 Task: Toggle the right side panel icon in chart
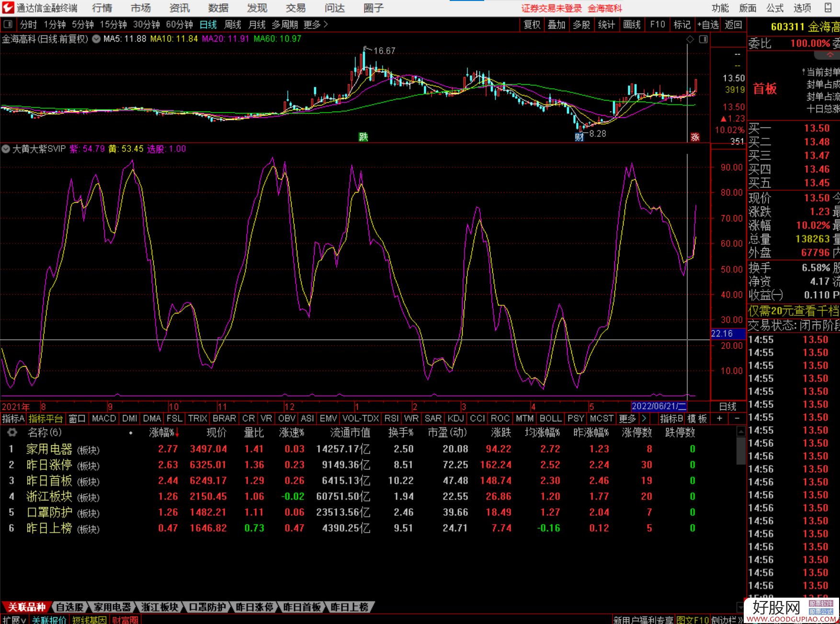tap(703, 39)
